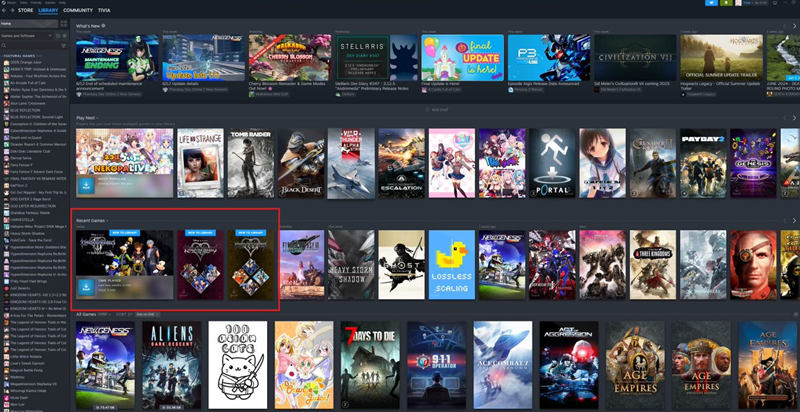Select Aliens Dark Descent cover in All Games
This screenshot has width=800, height=412.
[x=171, y=365]
